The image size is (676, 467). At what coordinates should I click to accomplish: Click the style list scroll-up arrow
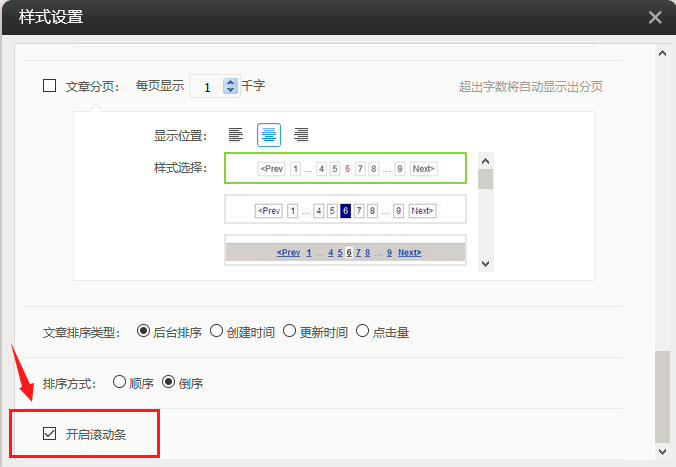click(485, 160)
